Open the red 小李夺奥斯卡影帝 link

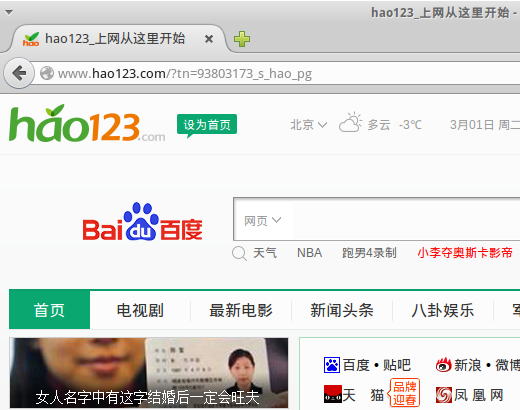click(x=465, y=253)
